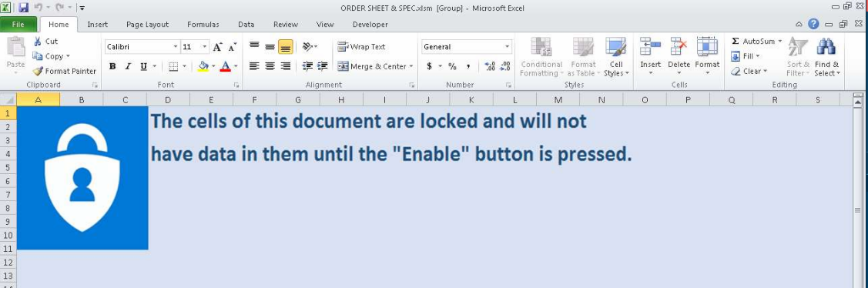Apply the red Font Color
This screenshot has width=868, height=288.
click(x=226, y=66)
